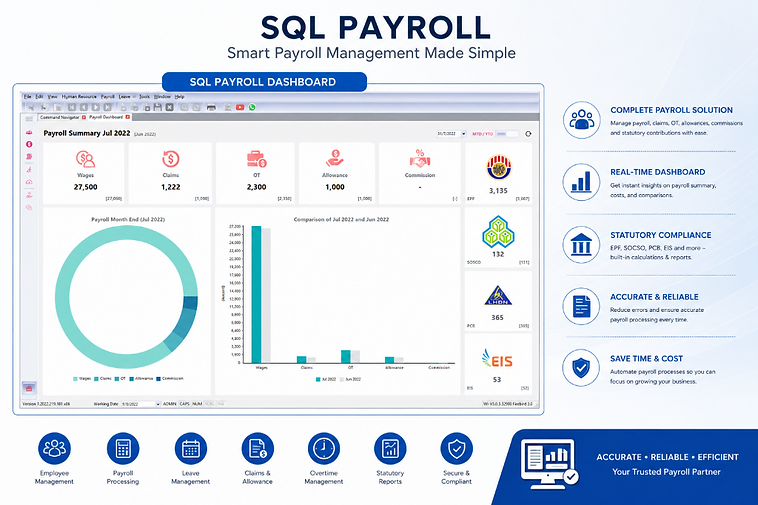
Task: Click the Allowance summary card icon
Action: [335, 159]
